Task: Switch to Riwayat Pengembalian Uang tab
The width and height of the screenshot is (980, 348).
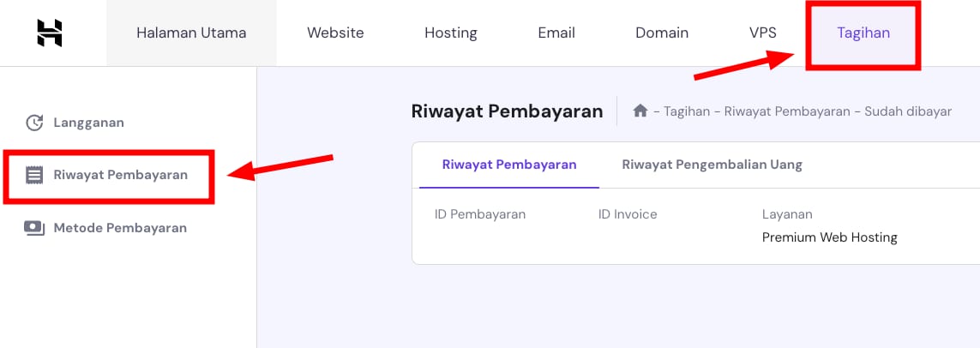Action: [712, 165]
